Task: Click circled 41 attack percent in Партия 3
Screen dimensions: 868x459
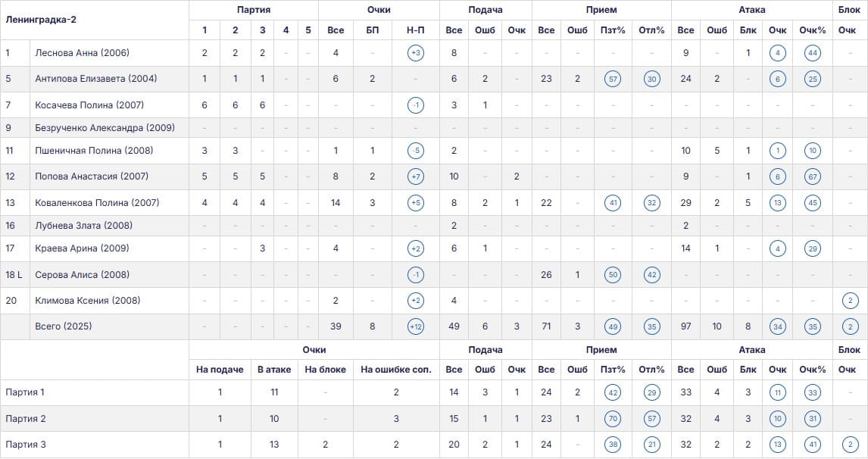Action: (x=813, y=445)
